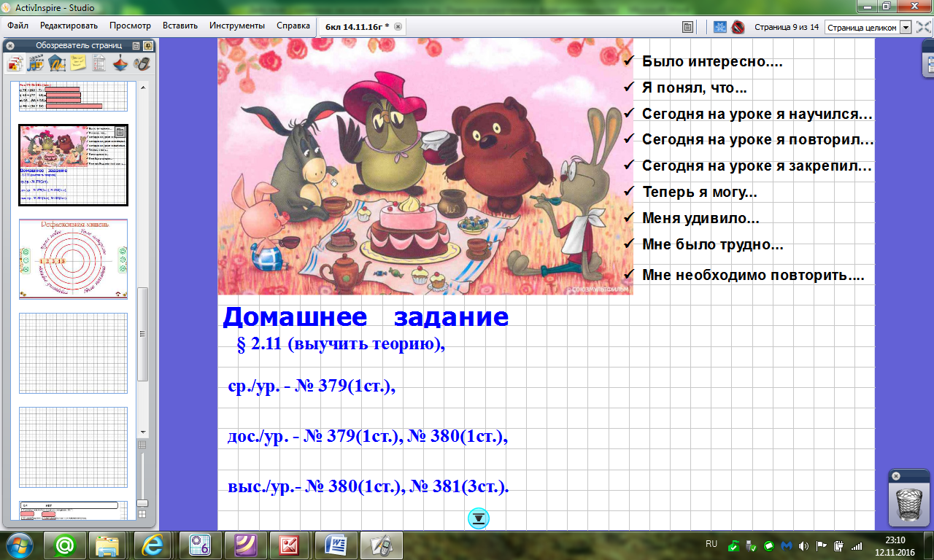The image size is (934, 560).
Task: Open the Resource Browser media icon
Action: pyautogui.click(x=36, y=64)
